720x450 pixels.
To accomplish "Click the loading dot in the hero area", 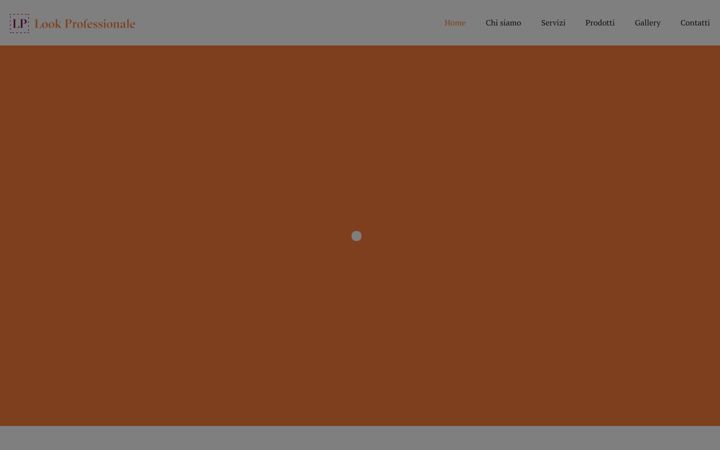I will pos(356,236).
